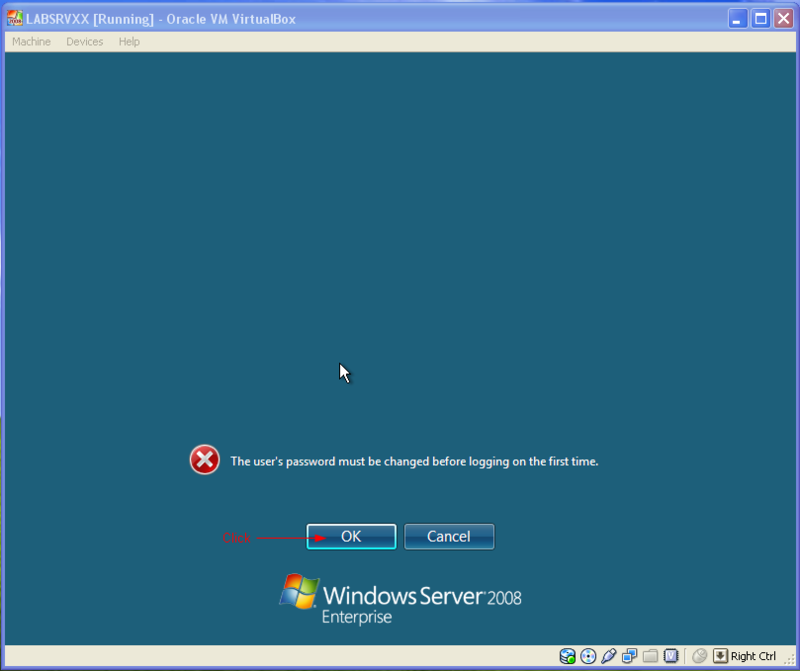Click the red error X icon
Viewport: 800px width, 671px height.
pyautogui.click(x=205, y=460)
